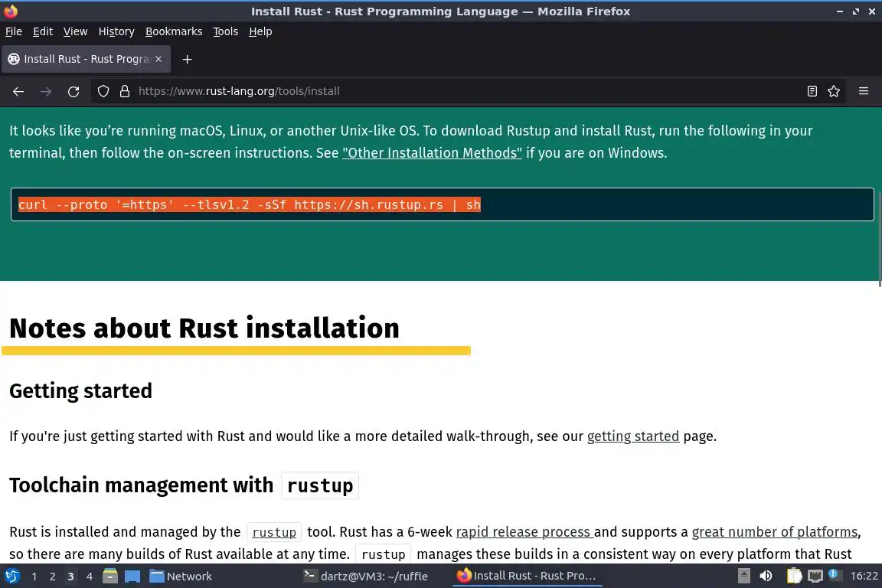Minimize the Firefox window
This screenshot has height=588, width=882.
tap(840, 11)
